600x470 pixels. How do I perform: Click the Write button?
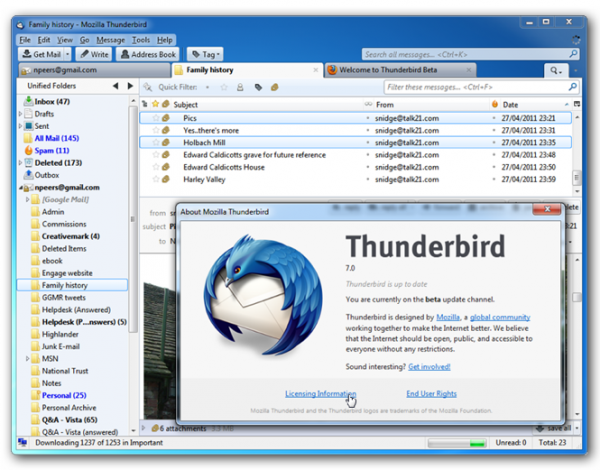click(94, 54)
